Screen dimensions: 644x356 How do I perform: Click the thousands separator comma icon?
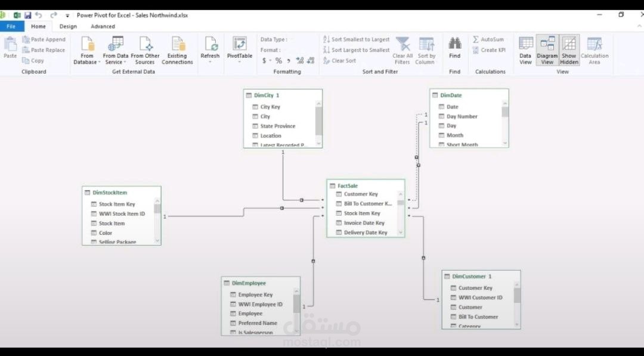pyautogui.click(x=289, y=60)
